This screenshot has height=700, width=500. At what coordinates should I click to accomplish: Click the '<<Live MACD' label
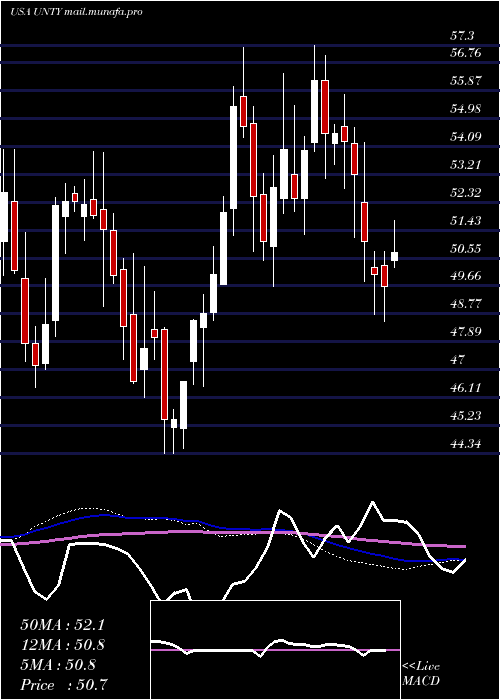coord(421,674)
